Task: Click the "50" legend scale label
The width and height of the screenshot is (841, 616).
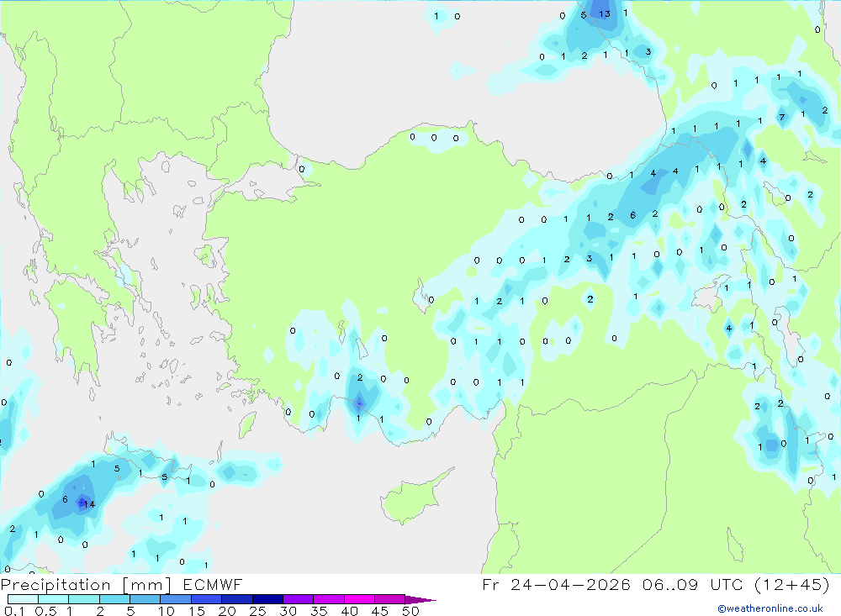Action: (x=410, y=611)
